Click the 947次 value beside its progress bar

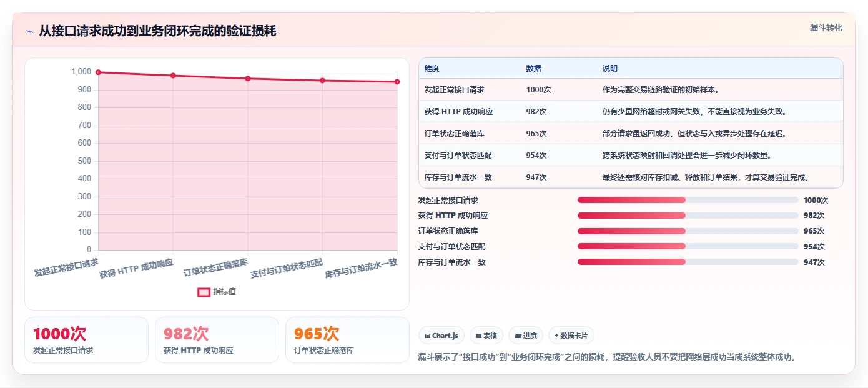(x=814, y=262)
